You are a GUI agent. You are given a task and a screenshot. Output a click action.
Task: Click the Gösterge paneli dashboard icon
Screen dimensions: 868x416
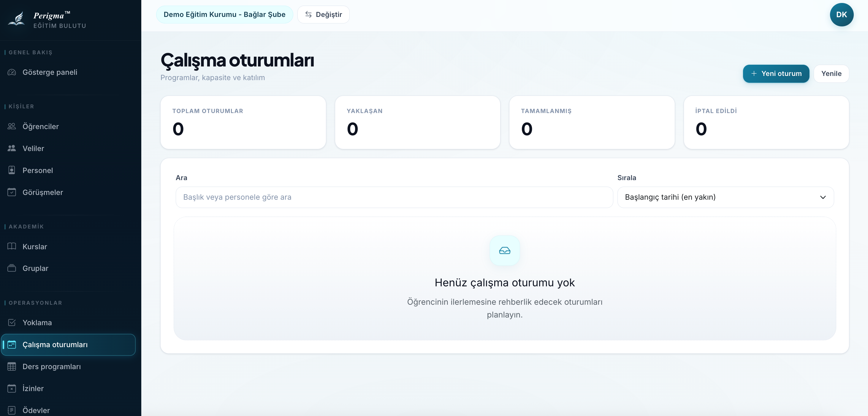point(12,72)
